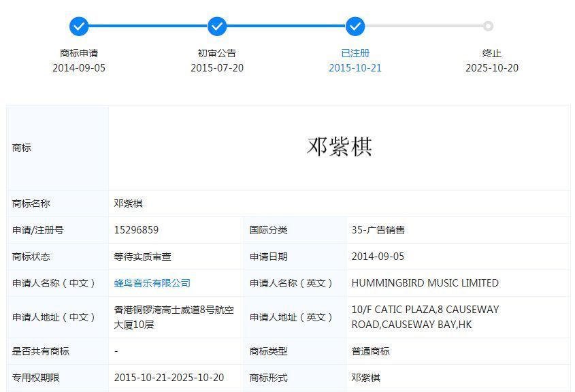This screenshot has height=392, width=575.
Task: Click the 申请人地址（英文） label
Action: pos(291,317)
